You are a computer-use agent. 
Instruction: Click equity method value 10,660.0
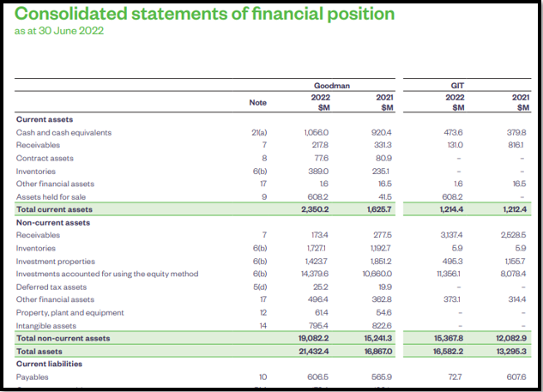pyautogui.click(x=377, y=274)
